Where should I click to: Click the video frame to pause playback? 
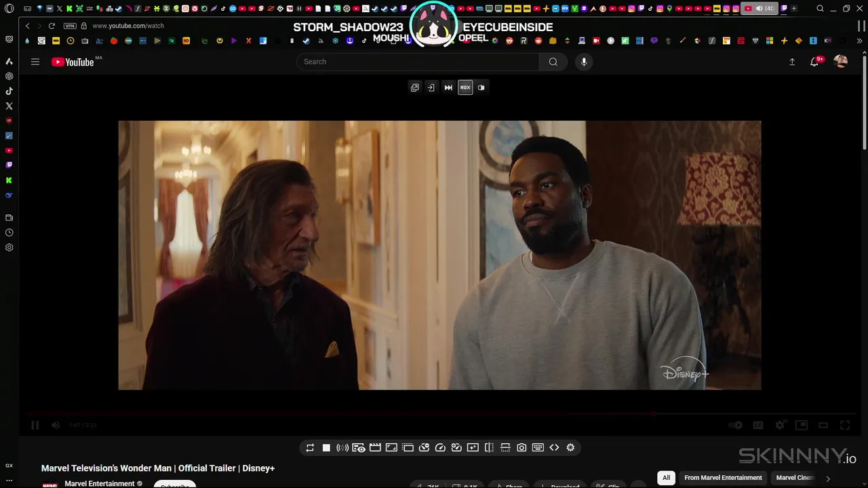[x=439, y=255]
